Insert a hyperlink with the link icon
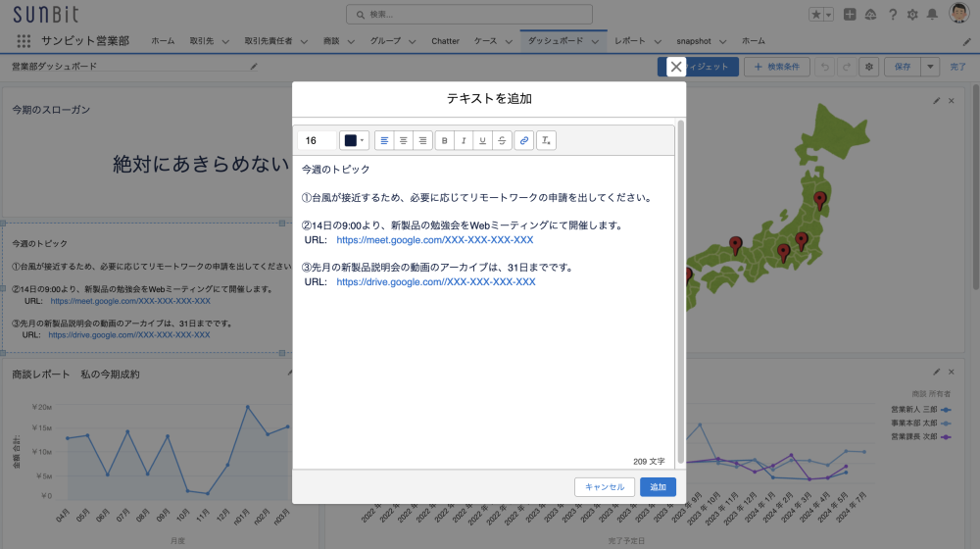The height and width of the screenshot is (549, 980). (524, 141)
